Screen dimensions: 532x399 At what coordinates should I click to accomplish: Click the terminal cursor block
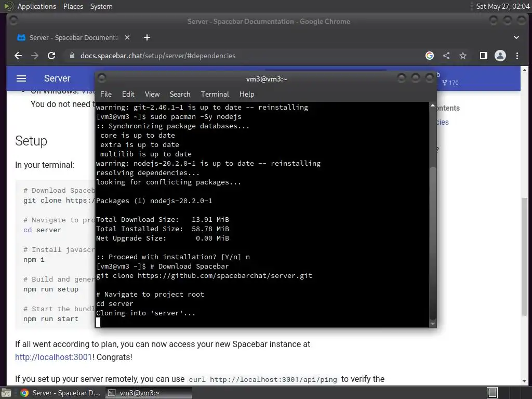tap(98, 322)
